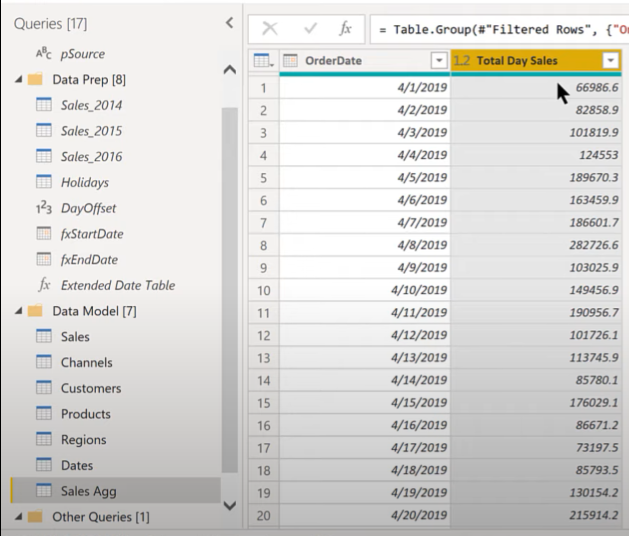629x536 pixels.
Task: Collapse the Data Model [7] folder triangle
Action: (18, 311)
